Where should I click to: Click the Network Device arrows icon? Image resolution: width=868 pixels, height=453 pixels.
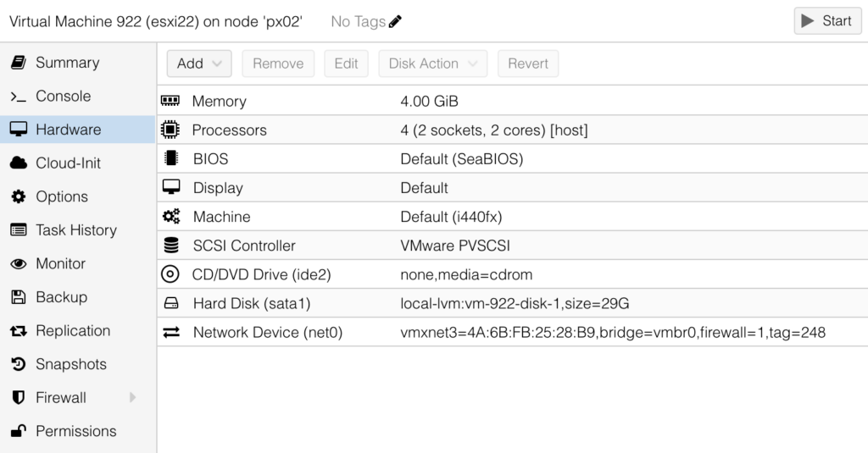point(171,333)
